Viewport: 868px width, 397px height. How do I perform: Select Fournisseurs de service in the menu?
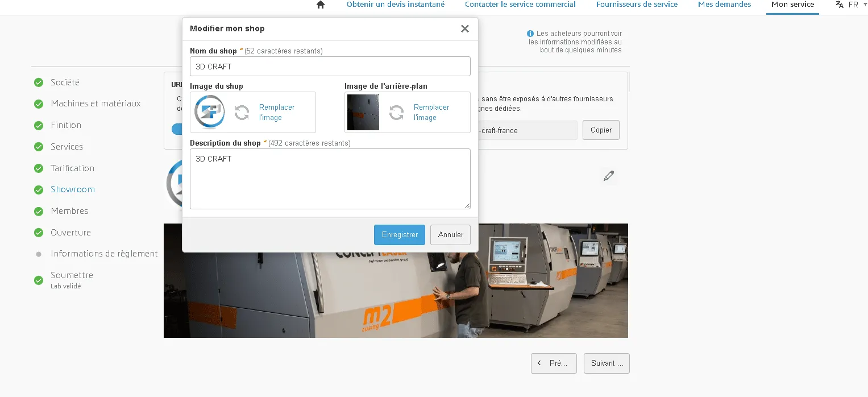click(636, 5)
